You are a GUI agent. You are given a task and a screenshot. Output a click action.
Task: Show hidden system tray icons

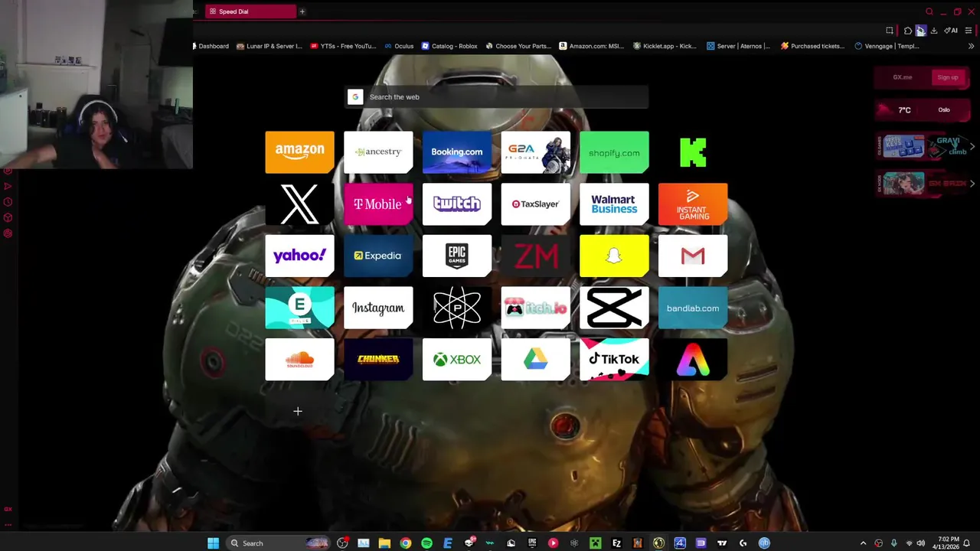click(863, 543)
